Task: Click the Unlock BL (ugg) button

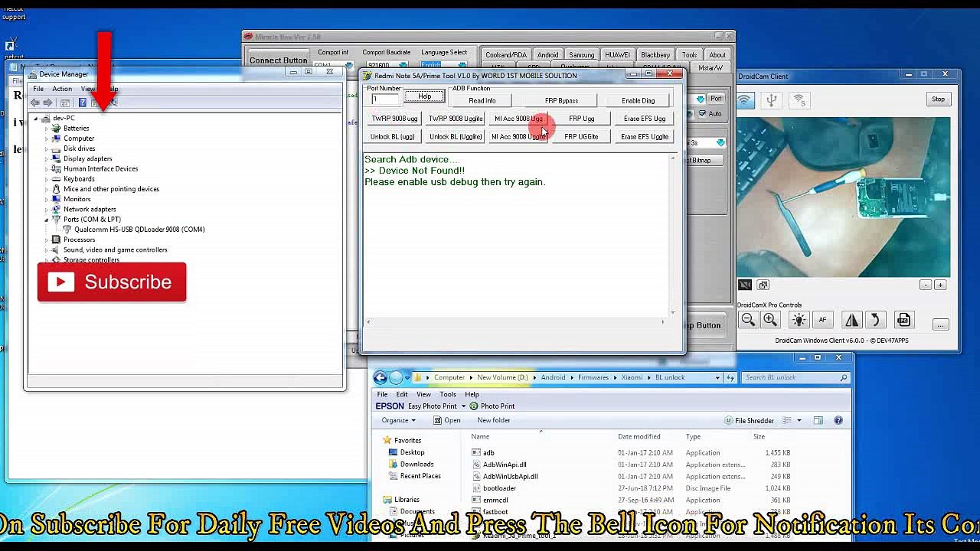Action: coord(393,137)
